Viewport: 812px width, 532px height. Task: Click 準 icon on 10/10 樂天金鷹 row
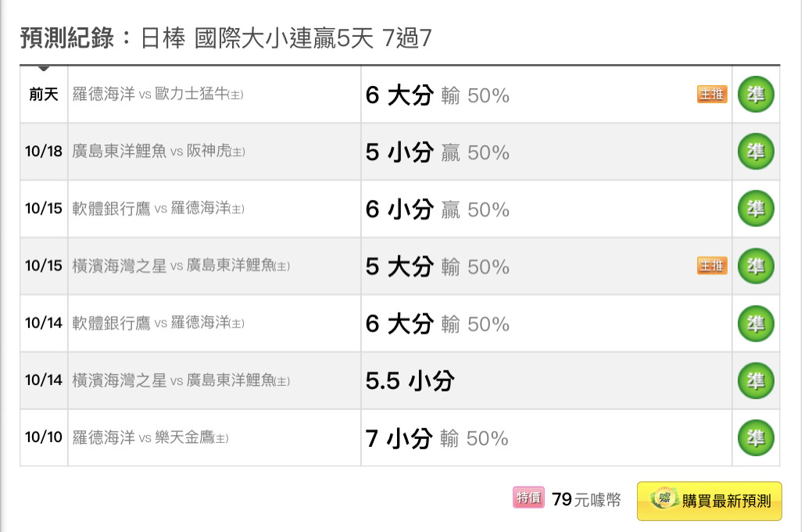coord(756,437)
